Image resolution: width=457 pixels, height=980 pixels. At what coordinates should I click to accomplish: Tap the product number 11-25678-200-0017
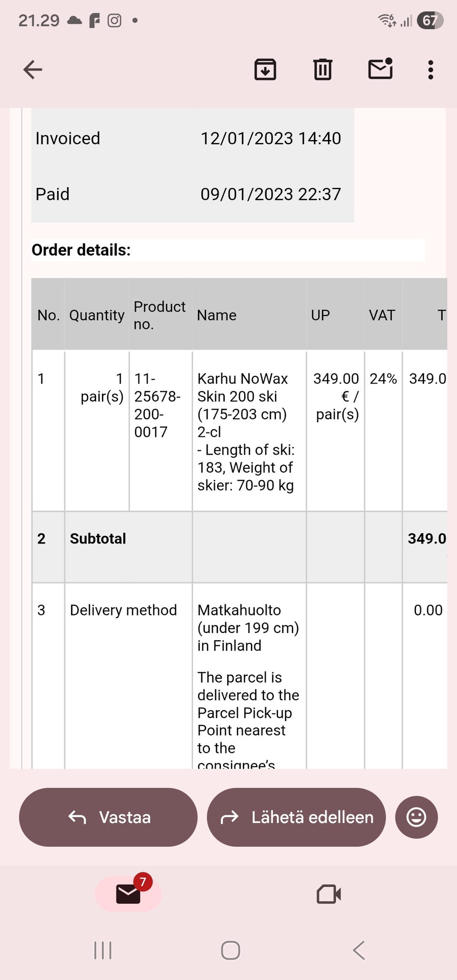click(x=157, y=405)
